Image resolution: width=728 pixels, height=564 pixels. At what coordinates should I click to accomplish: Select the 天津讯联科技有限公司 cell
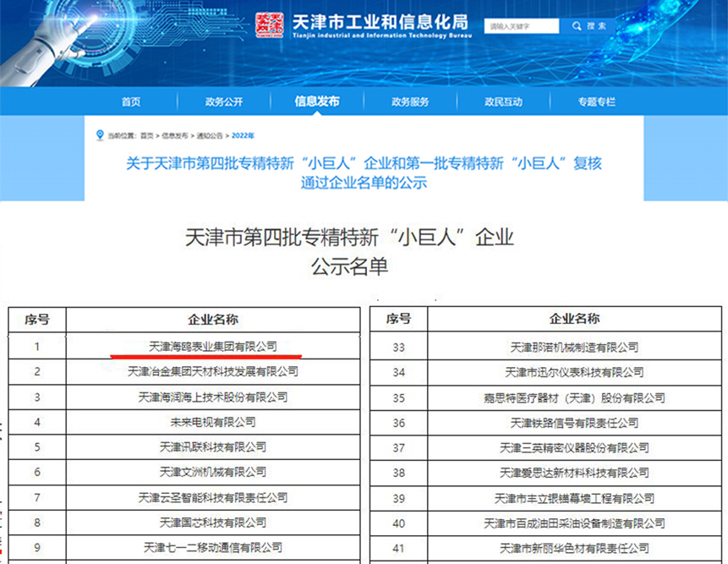point(213,447)
